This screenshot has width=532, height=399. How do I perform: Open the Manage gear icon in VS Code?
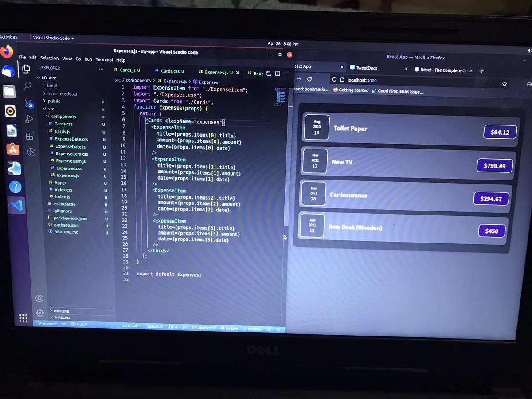tap(40, 313)
